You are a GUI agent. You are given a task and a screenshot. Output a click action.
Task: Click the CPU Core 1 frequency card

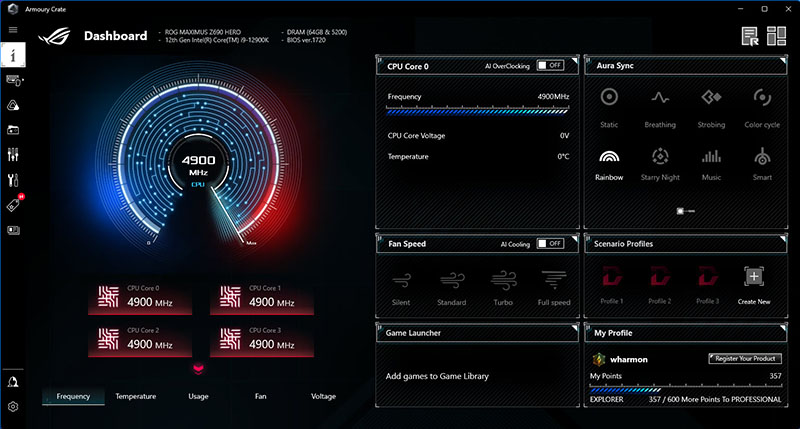pyautogui.click(x=262, y=297)
